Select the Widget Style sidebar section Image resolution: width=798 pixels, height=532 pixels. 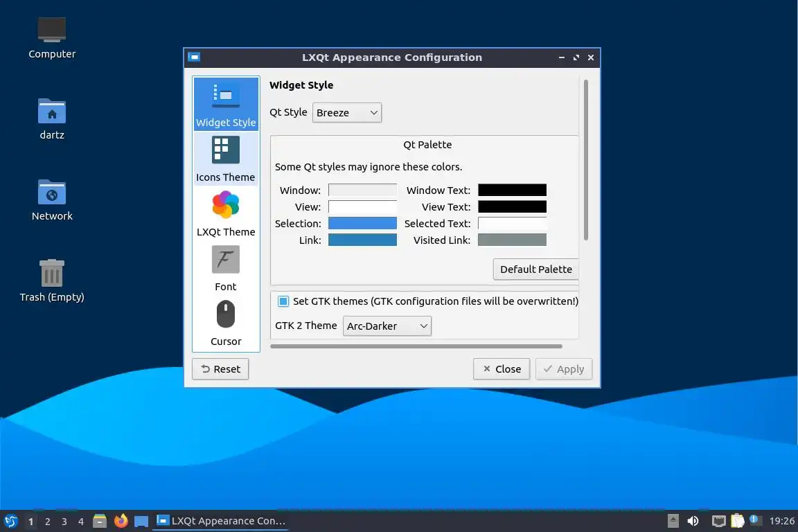pos(225,104)
